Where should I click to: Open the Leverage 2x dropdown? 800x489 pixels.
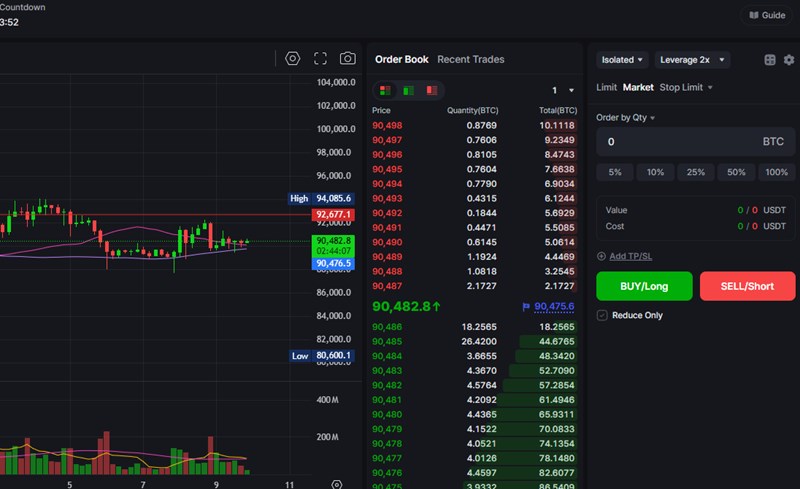(x=693, y=60)
